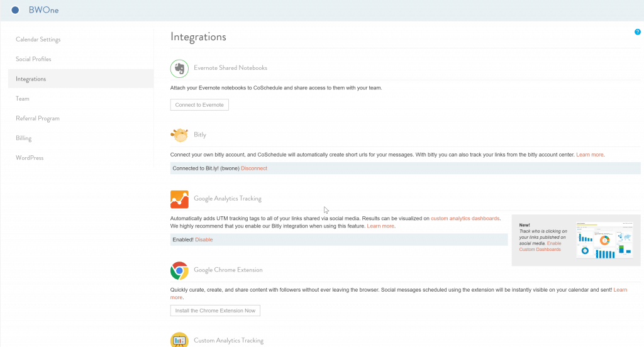Open Learn more link in Chrome Extension description
Image resolution: width=644 pixels, height=347 pixels.
click(x=619, y=290)
